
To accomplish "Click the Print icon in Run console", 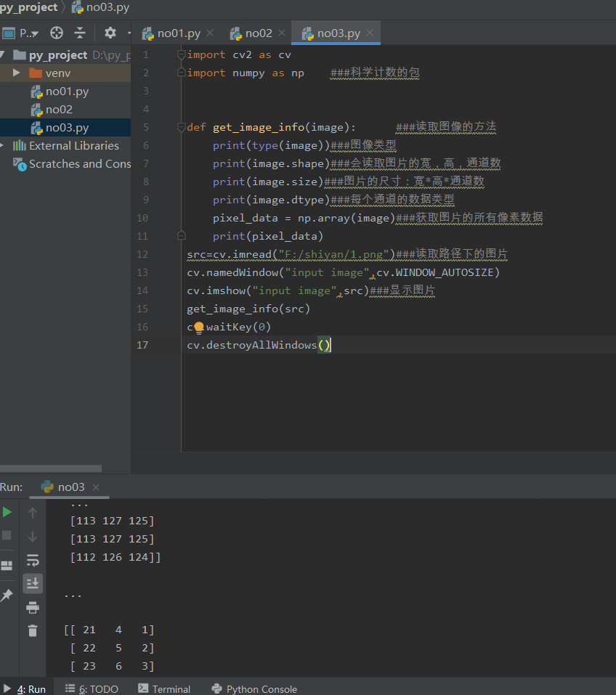I will pyautogui.click(x=33, y=607).
